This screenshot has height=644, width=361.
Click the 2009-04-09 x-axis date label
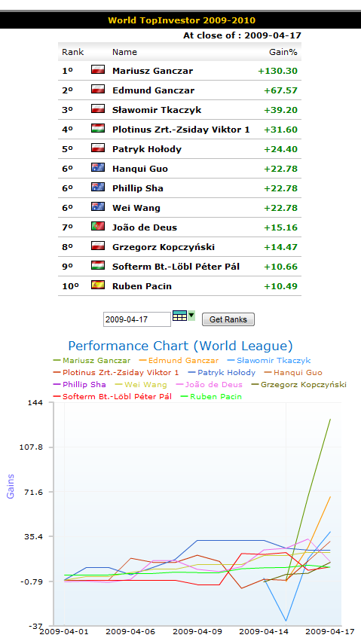coord(197,631)
